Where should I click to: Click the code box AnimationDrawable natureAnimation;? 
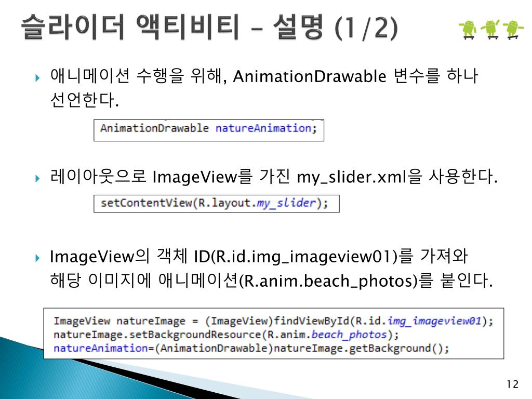pyautogui.click(x=209, y=130)
